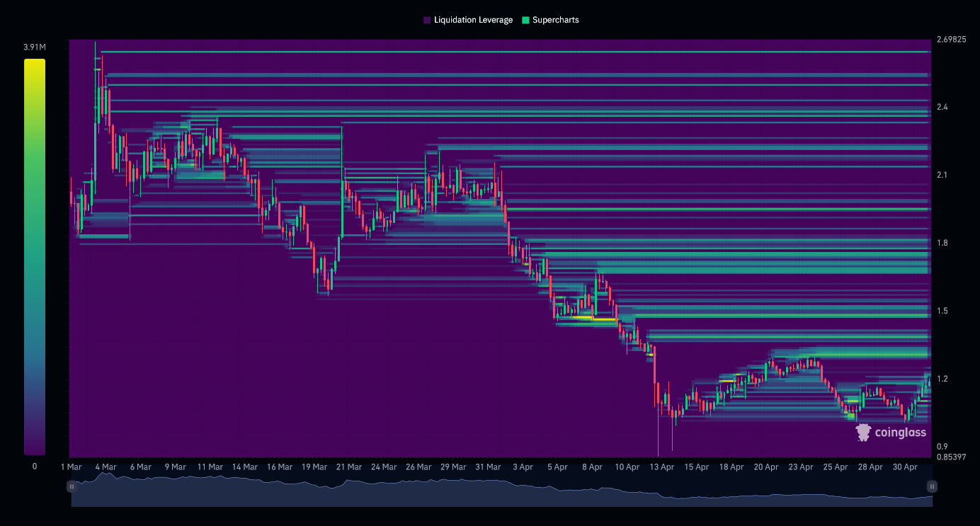Click the 3 Apr date label
The image size is (980, 526).
(523, 467)
